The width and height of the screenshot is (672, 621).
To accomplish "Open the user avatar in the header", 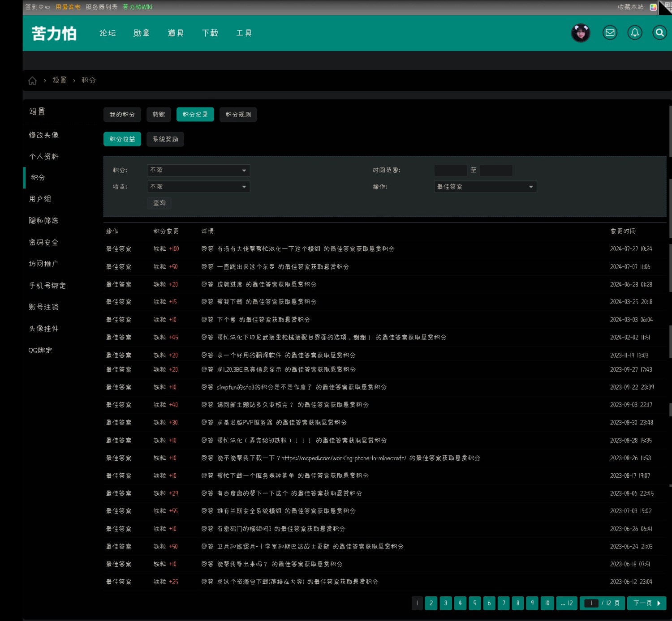I will (x=581, y=33).
